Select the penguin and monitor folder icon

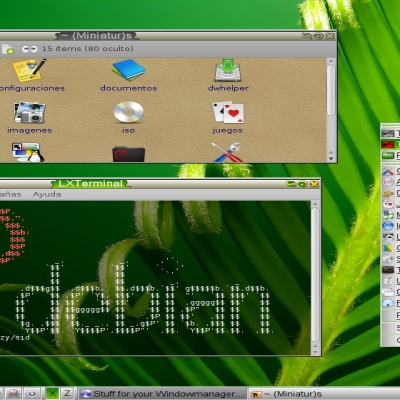coord(28,153)
